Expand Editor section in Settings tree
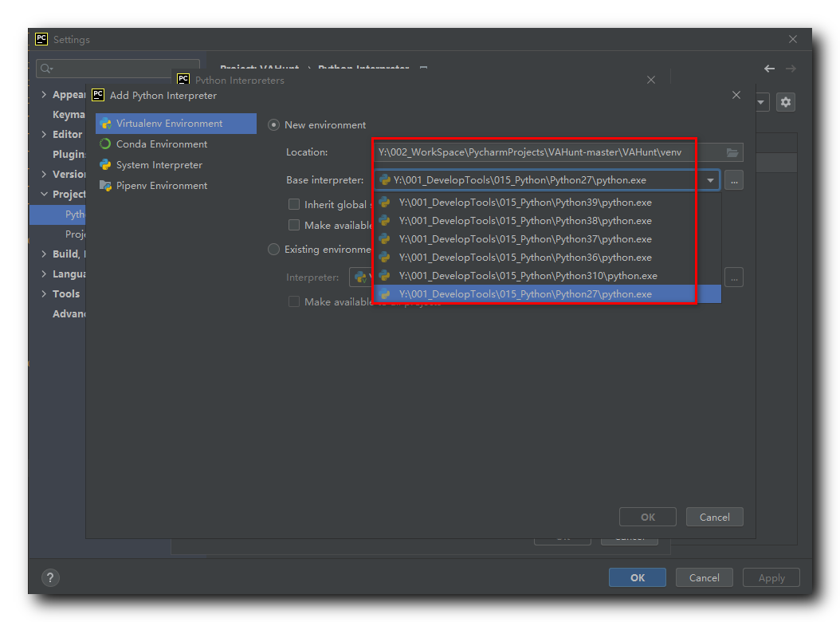This screenshot has height=622, width=840. pos(44,134)
